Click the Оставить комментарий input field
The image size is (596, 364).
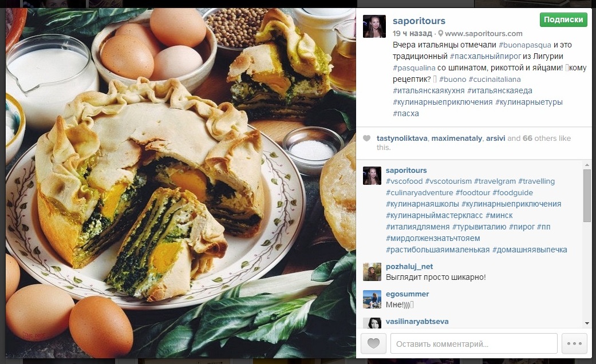tap(473, 343)
